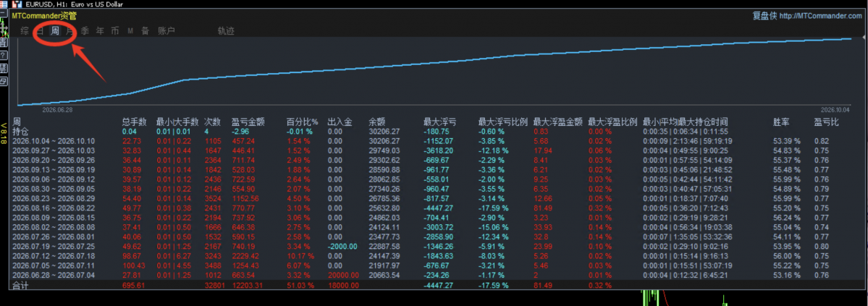Switch to the 账户 account tab
Image resolution: width=868 pixels, height=306 pixels.
[x=166, y=31]
